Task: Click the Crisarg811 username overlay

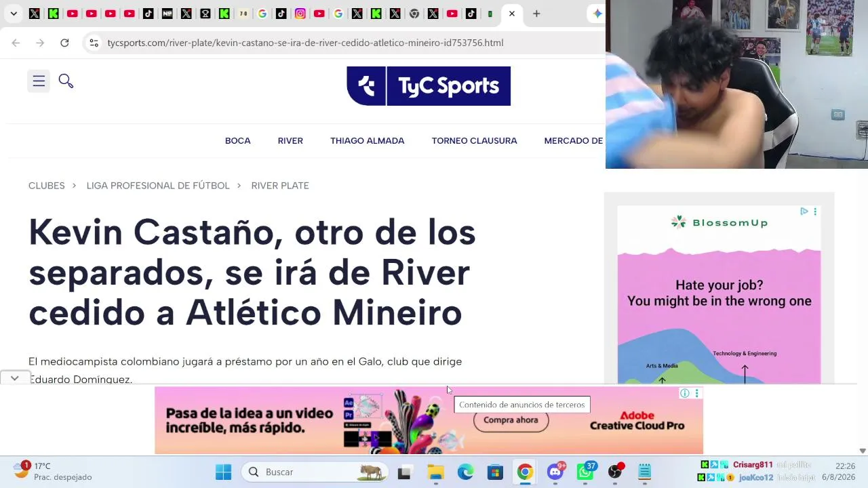Action: 753,465
